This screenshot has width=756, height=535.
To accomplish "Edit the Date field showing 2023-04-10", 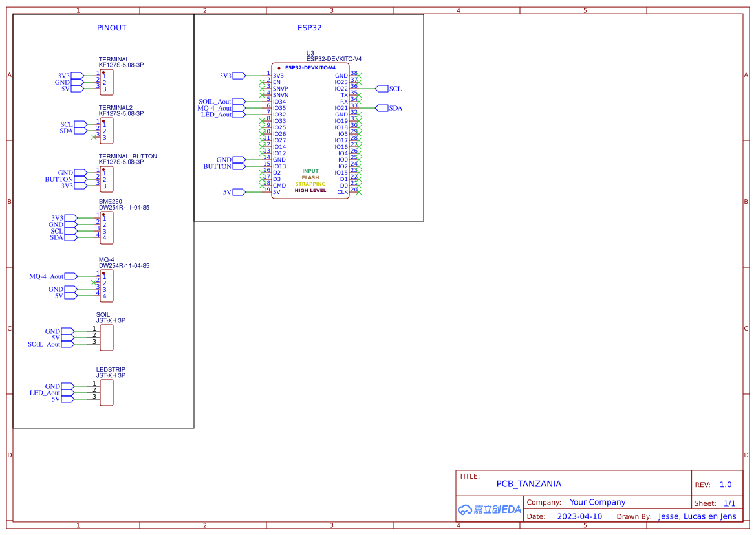I will 578,516.
